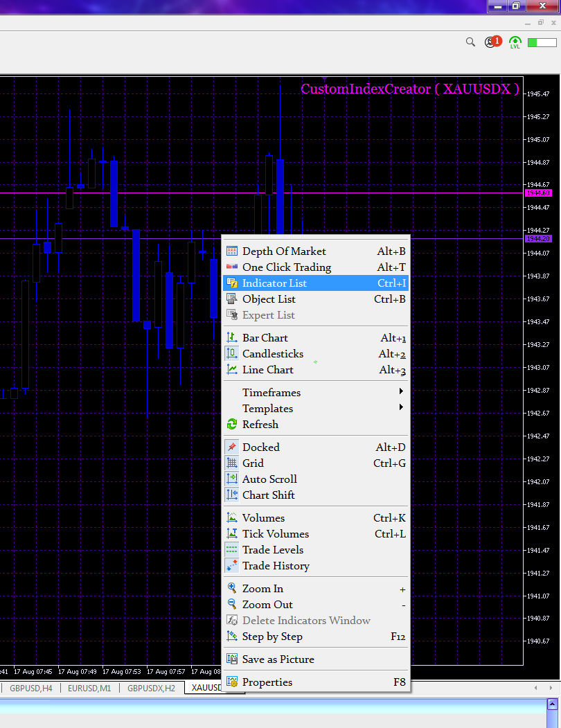
Task: Toggle the chart Grid option
Action: click(316, 463)
